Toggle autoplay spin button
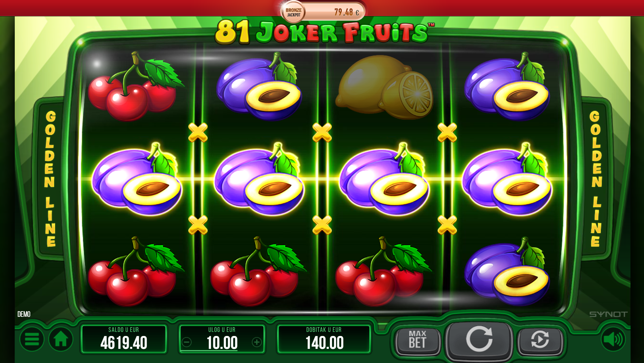 (x=540, y=341)
